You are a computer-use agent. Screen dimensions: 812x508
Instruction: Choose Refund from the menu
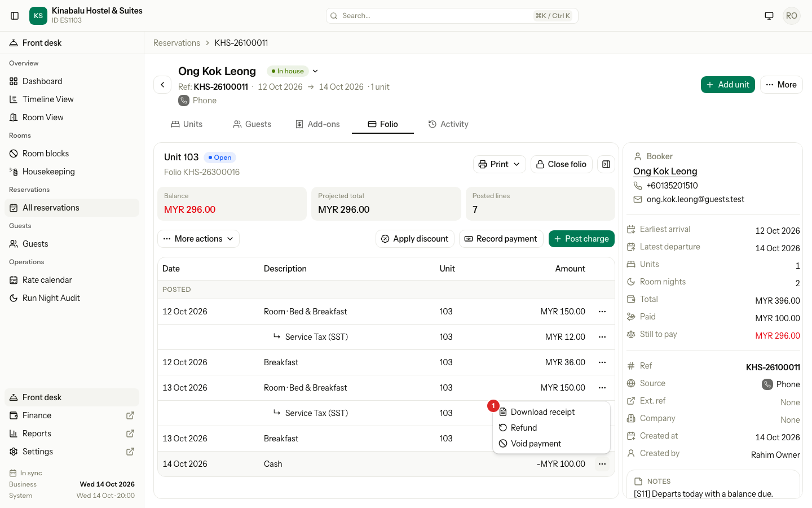tap(551, 428)
